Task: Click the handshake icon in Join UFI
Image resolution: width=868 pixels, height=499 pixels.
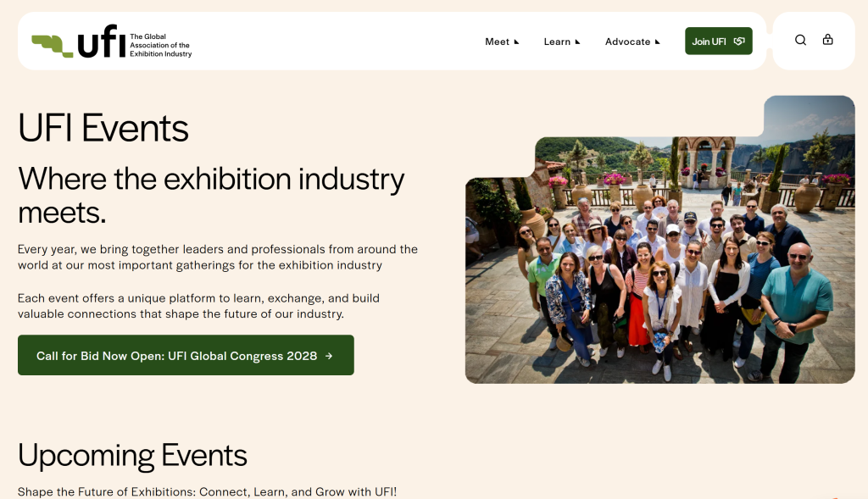Action: (739, 42)
